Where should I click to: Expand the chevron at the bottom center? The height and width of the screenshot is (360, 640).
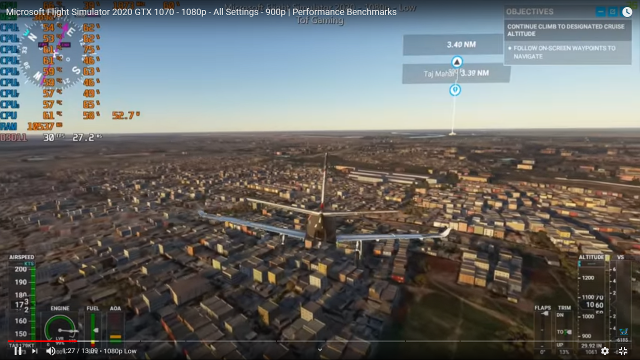320,349
